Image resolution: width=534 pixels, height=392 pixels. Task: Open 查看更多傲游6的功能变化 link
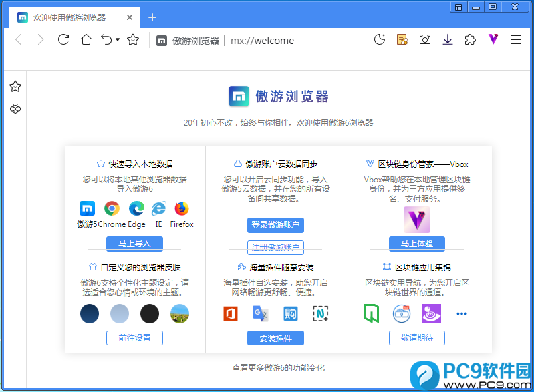[278, 368]
